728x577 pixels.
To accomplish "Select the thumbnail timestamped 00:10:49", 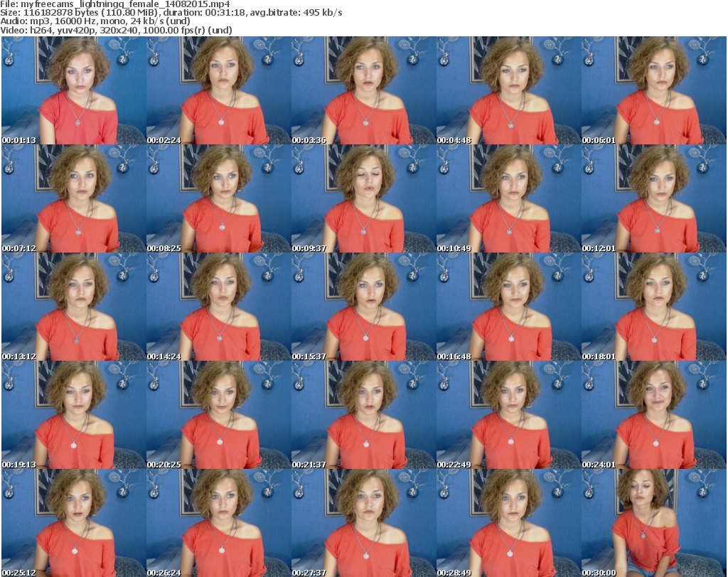I will point(508,198).
